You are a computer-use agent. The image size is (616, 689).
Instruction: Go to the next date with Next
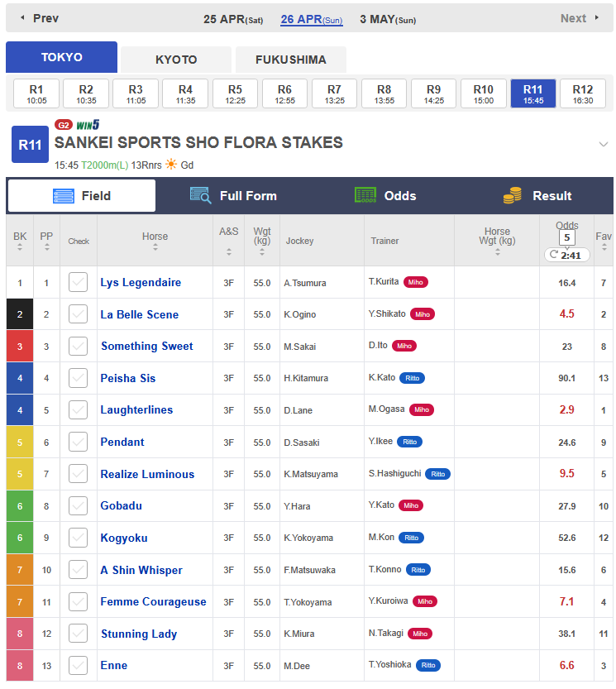point(579,18)
